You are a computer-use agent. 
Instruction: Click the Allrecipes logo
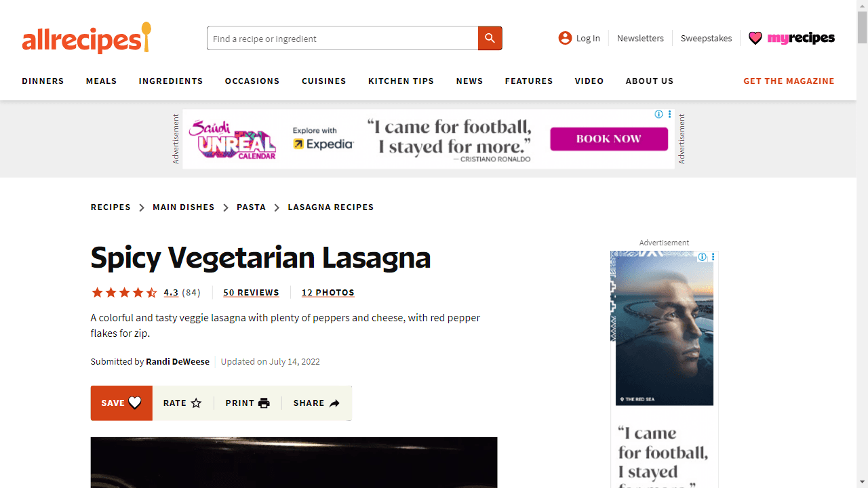[86, 39]
